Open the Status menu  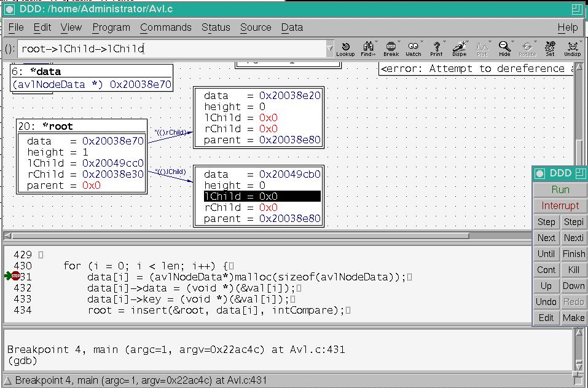[x=216, y=28]
